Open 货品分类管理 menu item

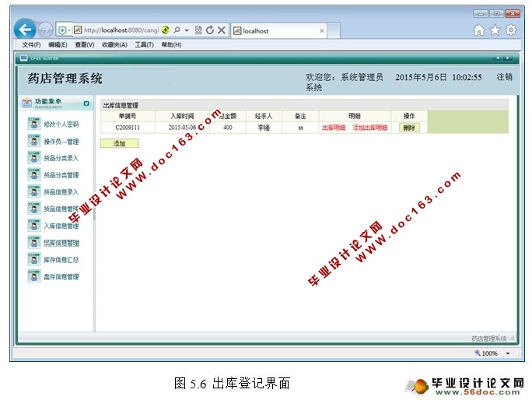click(x=61, y=175)
